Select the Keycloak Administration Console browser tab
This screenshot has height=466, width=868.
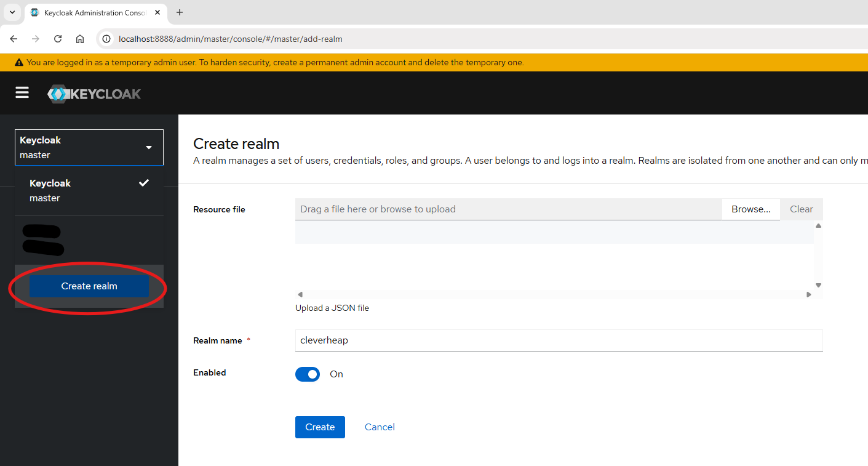click(86, 12)
